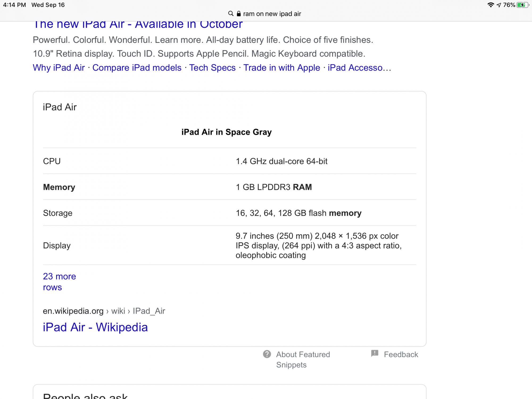Click the 1 GB LPDDR3 RAM value
Screen dimensions: 532x399
click(x=274, y=187)
